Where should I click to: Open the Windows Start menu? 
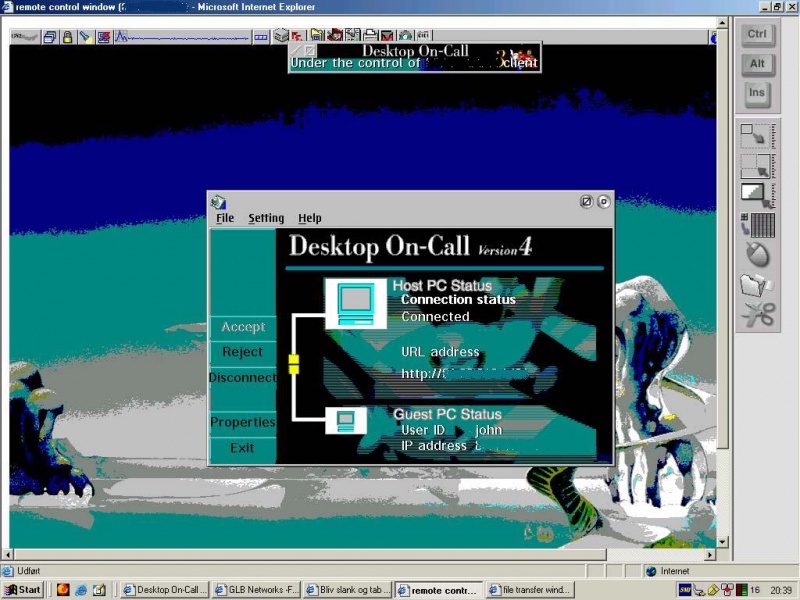(22, 590)
